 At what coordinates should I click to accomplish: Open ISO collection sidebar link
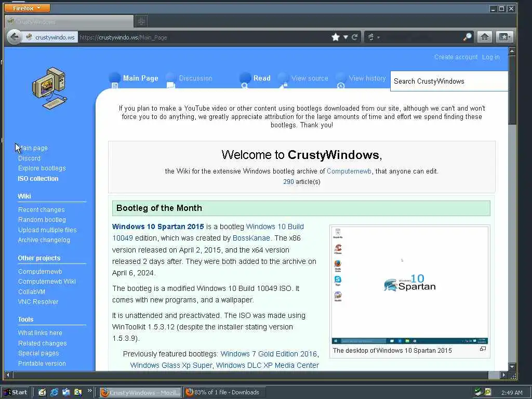[38, 179]
